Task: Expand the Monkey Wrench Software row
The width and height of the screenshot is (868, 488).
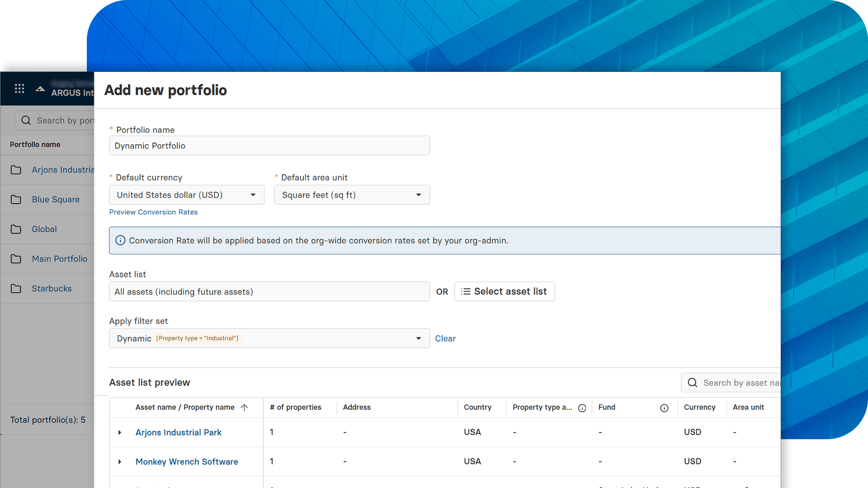Action: pos(120,462)
